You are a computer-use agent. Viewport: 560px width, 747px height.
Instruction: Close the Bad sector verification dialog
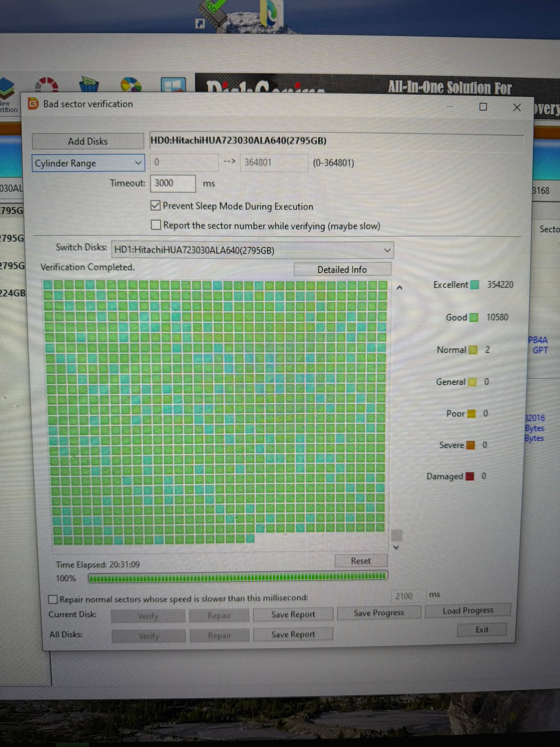click(517, 107)
